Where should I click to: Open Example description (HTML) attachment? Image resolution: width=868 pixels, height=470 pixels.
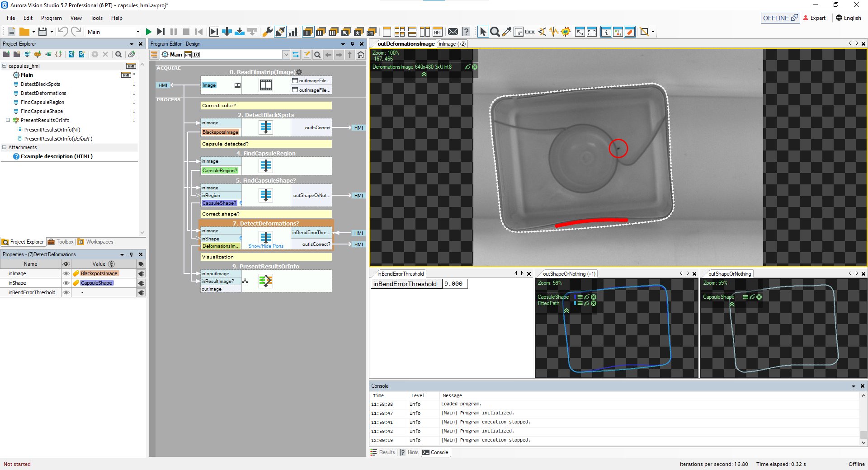click(x=57, y=156)
